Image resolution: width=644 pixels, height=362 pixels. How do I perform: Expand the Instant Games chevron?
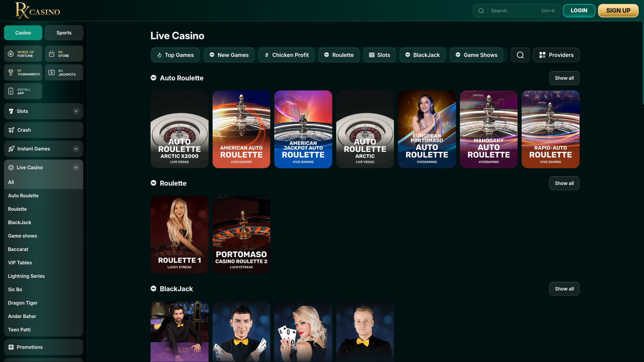76,149
